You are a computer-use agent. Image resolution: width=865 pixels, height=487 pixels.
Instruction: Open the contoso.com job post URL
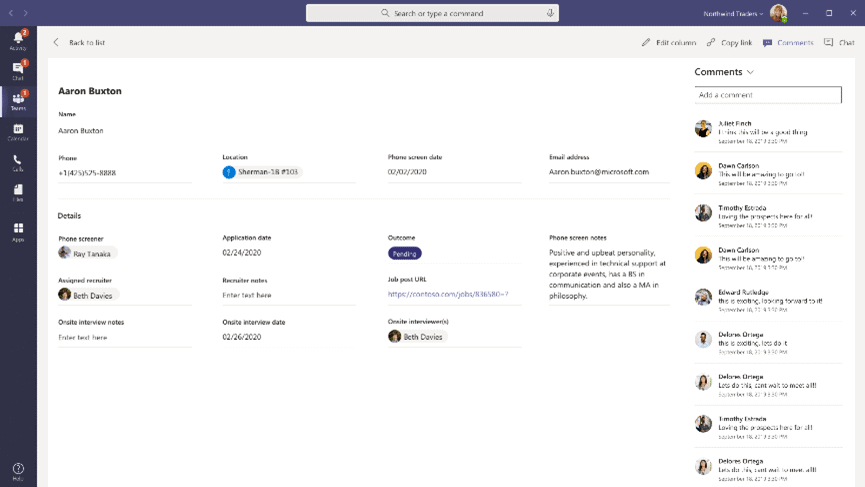[x=448, y=294]
